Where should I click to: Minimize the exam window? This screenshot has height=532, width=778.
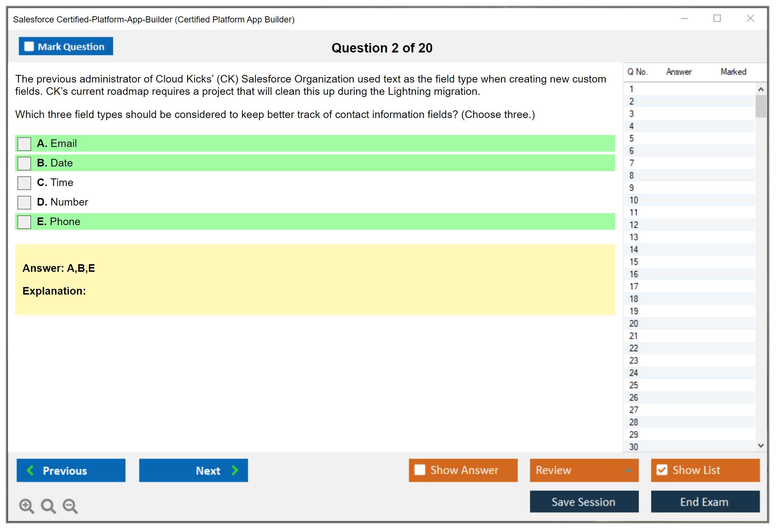[x=684, y=18]
